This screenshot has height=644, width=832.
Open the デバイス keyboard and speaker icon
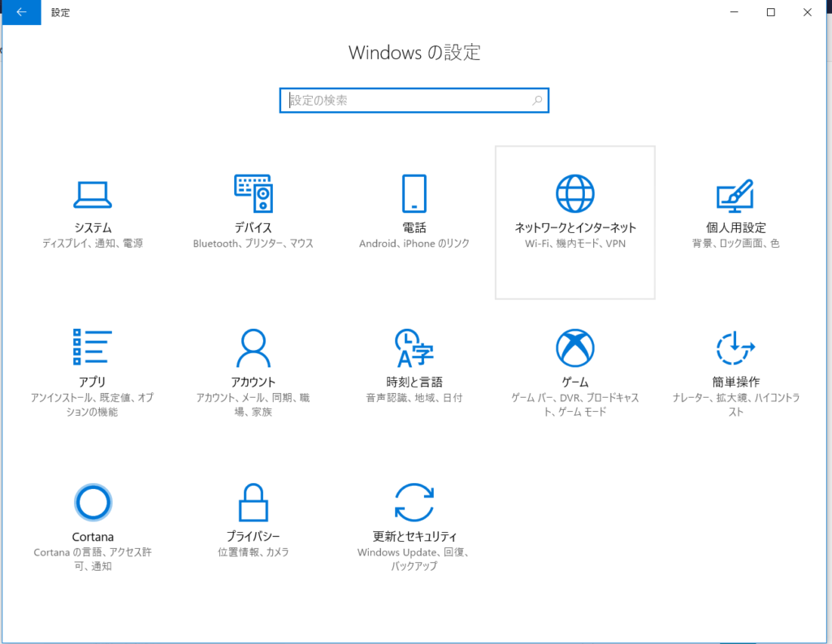click(x=253, y=193)
